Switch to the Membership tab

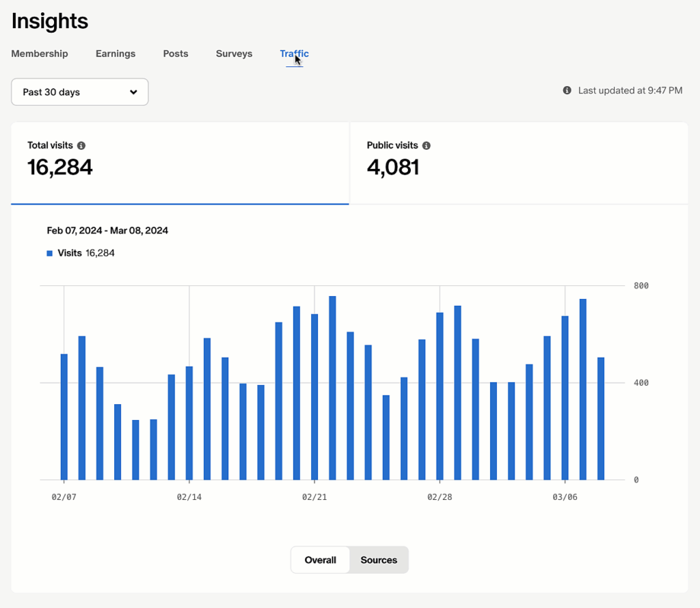tap(40, 53)
